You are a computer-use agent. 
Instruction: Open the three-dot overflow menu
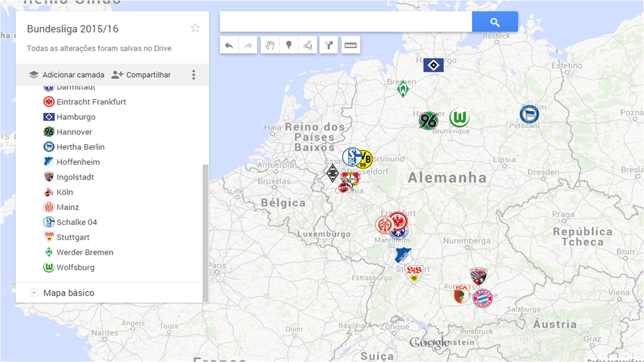point(193,74)
